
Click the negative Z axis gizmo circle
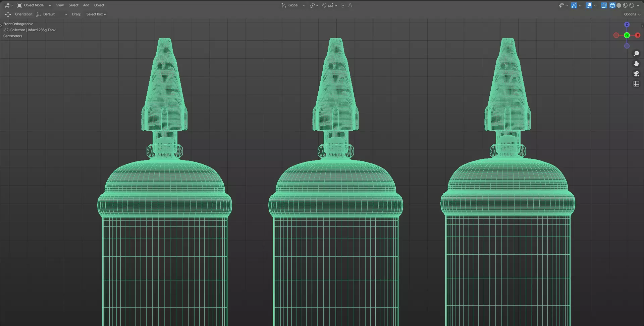(x=627, y=46)
